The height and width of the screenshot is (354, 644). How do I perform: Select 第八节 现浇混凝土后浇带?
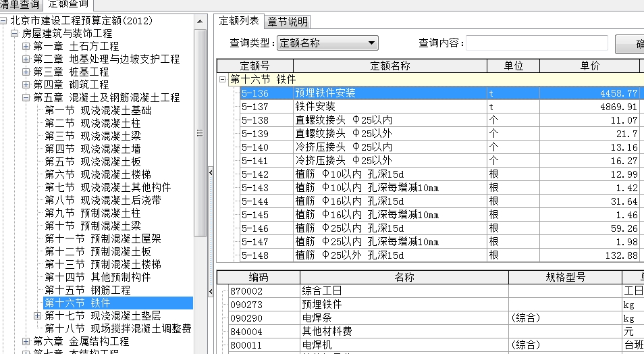coord(103,200)
